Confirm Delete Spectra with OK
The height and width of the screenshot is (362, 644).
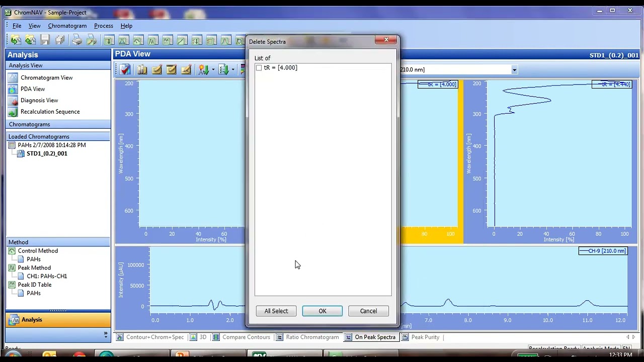click(x=323, y=311)
